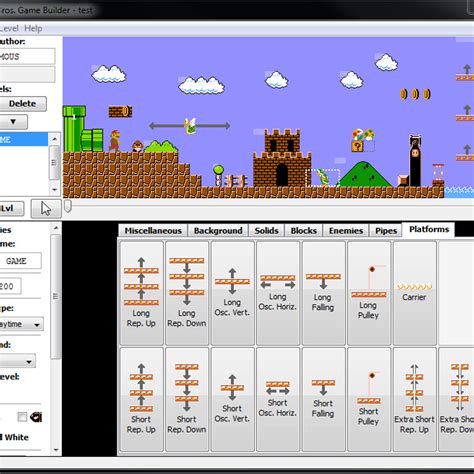The height and width of the screenshot is (474, 474).
Task: Pick the Long Pulley platform
Action: [369, 293]
